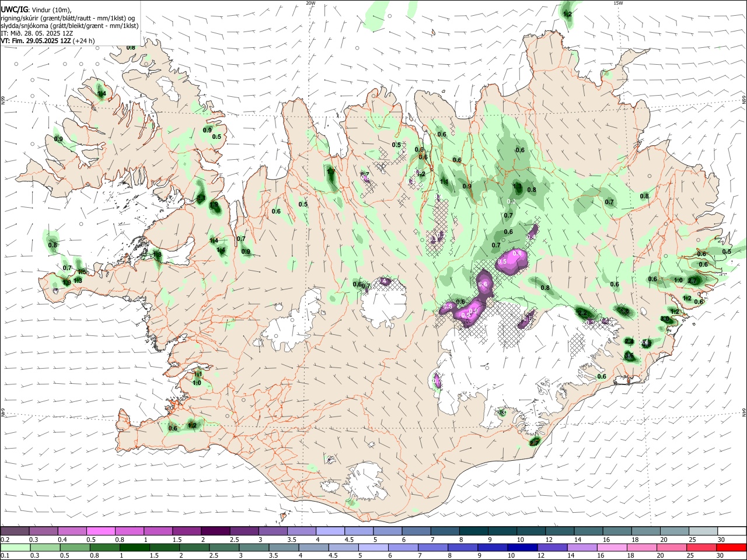Viewport: 747px width, 560px height.
Task: Click the bright red rain-scale swatch labeled 30
Action: [x=732, y=547]
